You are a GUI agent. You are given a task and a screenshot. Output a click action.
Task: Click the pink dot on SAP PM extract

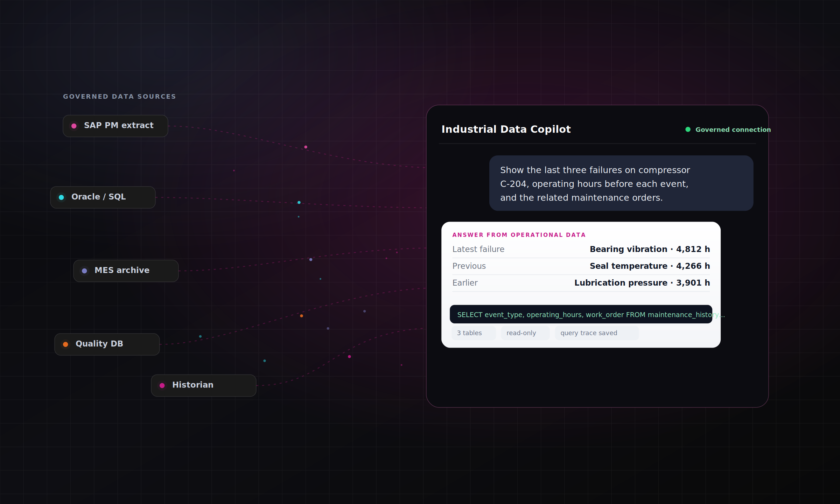[x=74, y=126]
